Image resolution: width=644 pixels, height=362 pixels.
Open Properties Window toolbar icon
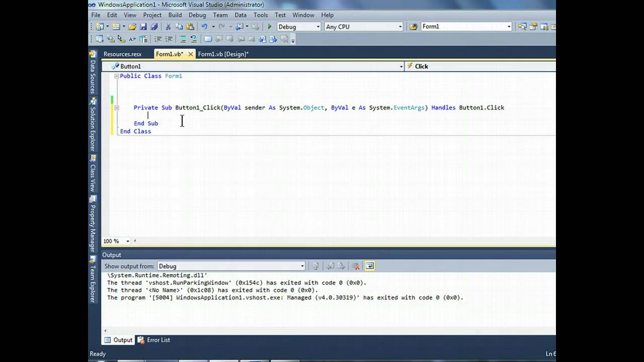coord(533,27)
